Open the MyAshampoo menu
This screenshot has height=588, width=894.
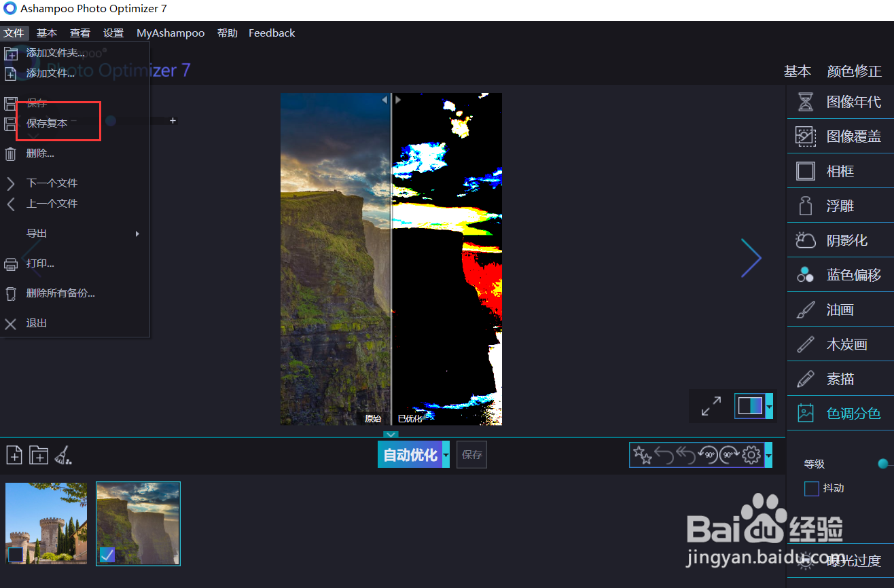coord(171,33)
